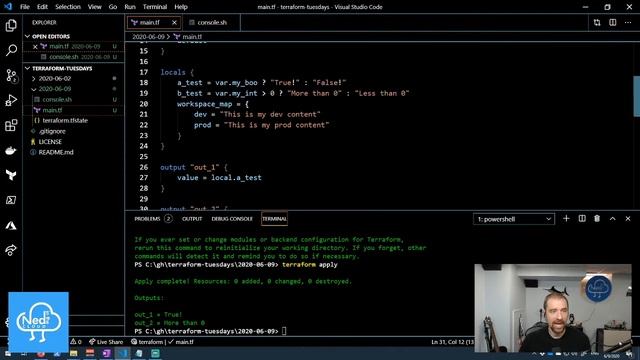Open the PowerShell view in activity bar

coord(11,200)
